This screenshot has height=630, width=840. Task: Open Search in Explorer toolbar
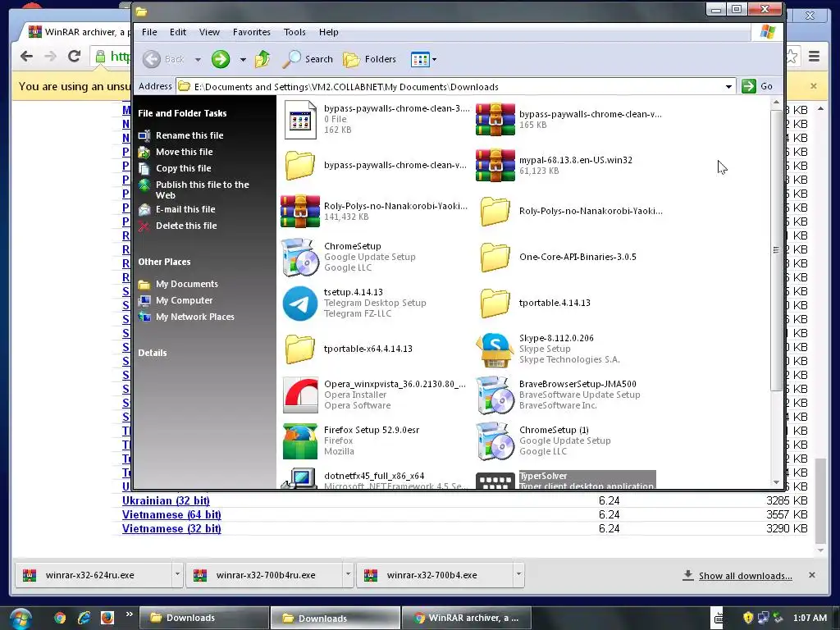click(308, 59)
